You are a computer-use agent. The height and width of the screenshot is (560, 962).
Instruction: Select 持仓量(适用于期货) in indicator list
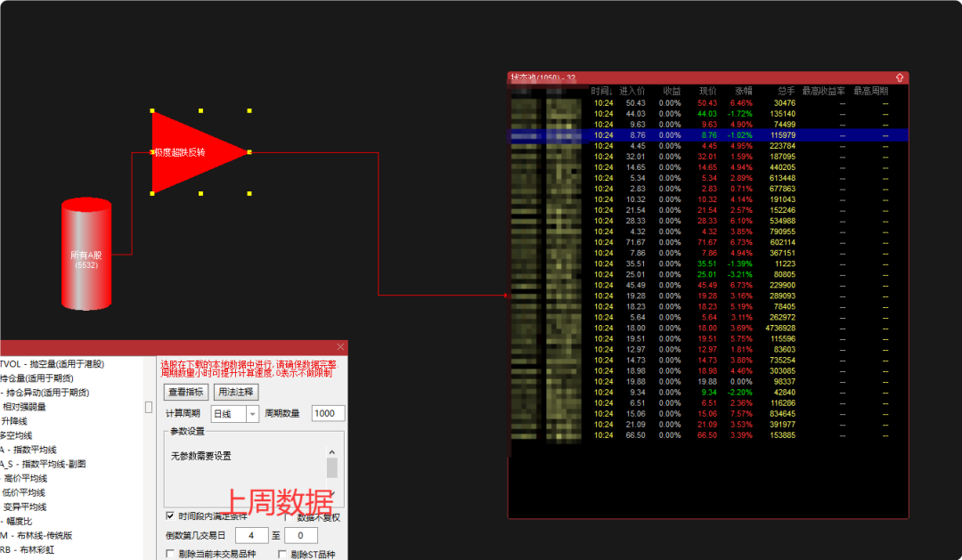[x=37, y=377]
